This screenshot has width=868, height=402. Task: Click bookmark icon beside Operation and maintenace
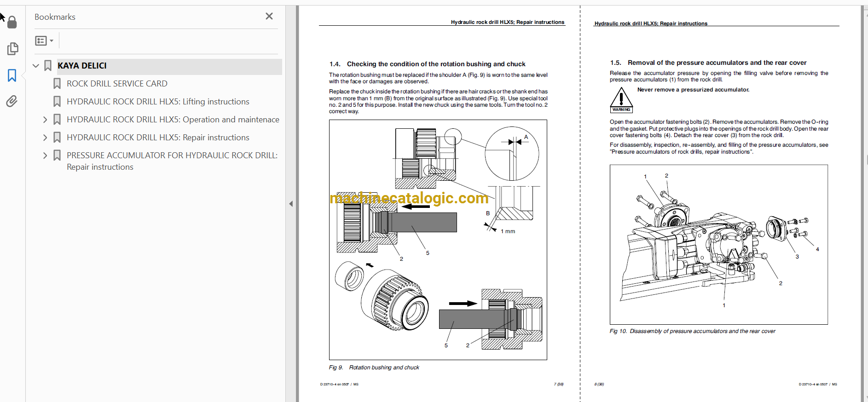tap(57, 120)
